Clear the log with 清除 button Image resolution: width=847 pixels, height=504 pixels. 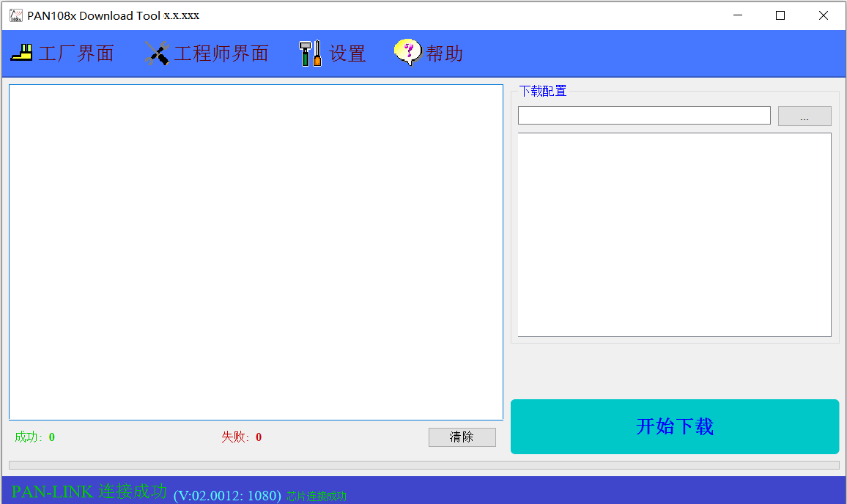point(462,437)
